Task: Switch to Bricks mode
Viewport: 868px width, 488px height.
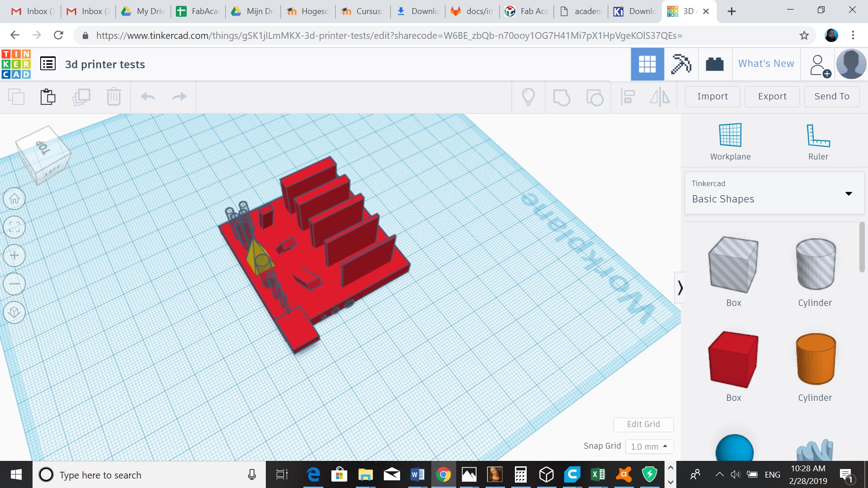Action: point(714,64)
